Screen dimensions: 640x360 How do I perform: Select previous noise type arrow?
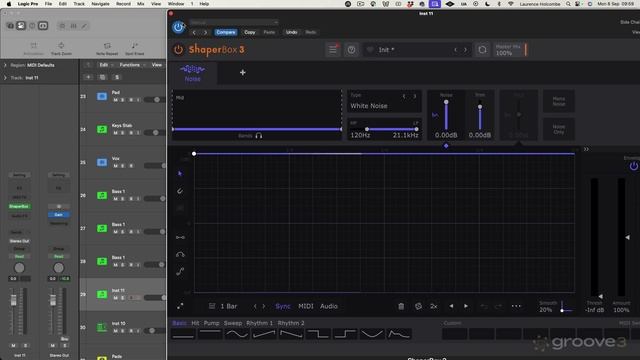[404, 96]
